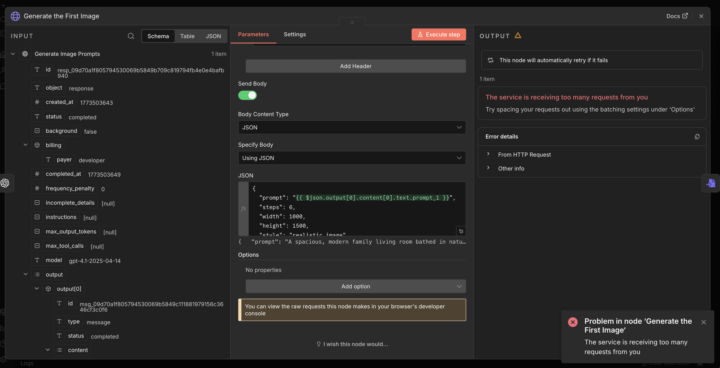Image resolution: width=720 pixels, height=368 pixels.
Task: Select the 'max_output_tokens' field pill
Action: click(66, 232)
